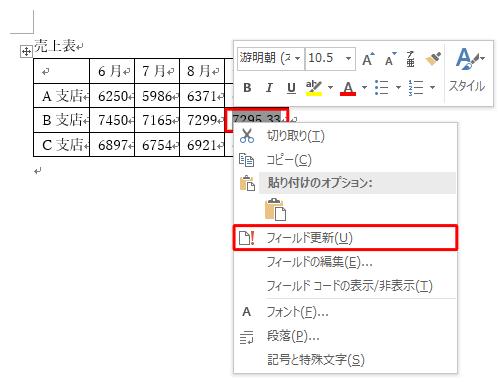Expand numbered list style dropdown
This screenshot has width=500, height=388.
click(x=432, y=88)
